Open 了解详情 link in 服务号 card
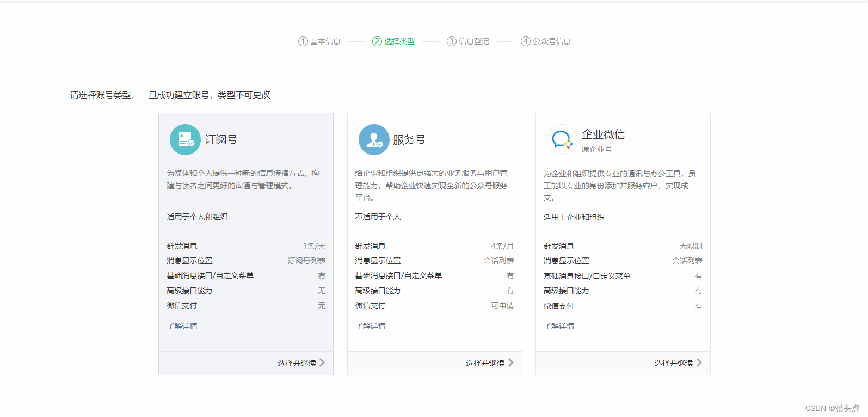Screen dimensions: 868x417 (x=371, y=326)
